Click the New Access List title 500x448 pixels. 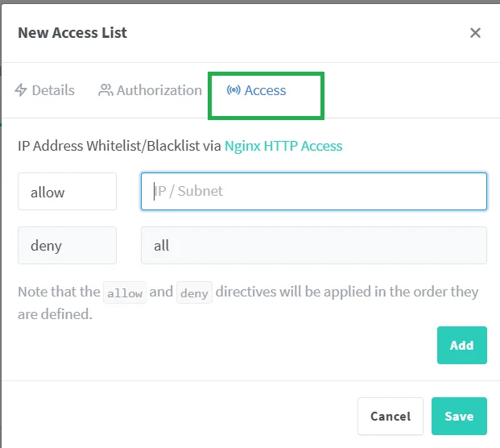click(72, 32)
